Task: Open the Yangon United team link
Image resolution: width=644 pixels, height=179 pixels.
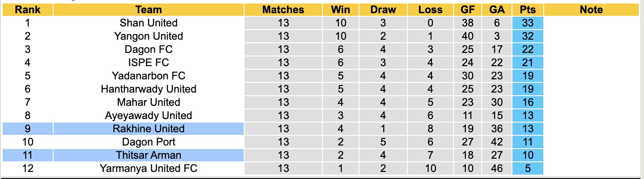Action: 149,36
